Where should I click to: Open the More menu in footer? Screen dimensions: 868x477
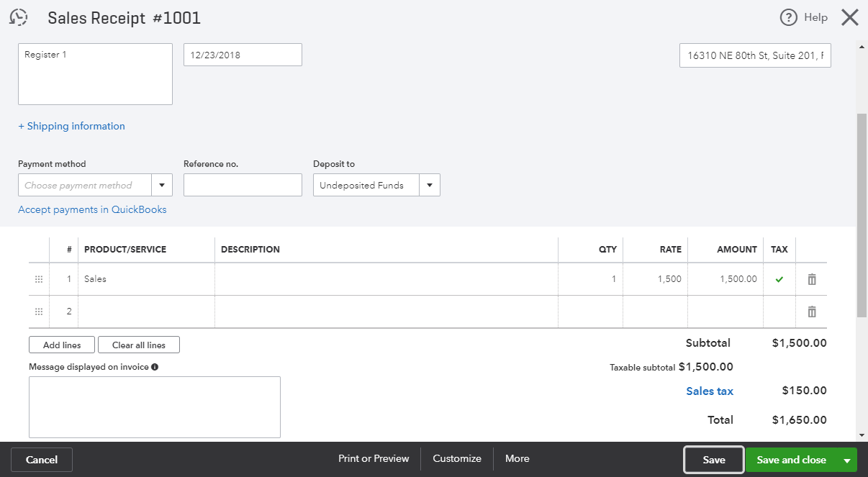click(x=517, y=459)
